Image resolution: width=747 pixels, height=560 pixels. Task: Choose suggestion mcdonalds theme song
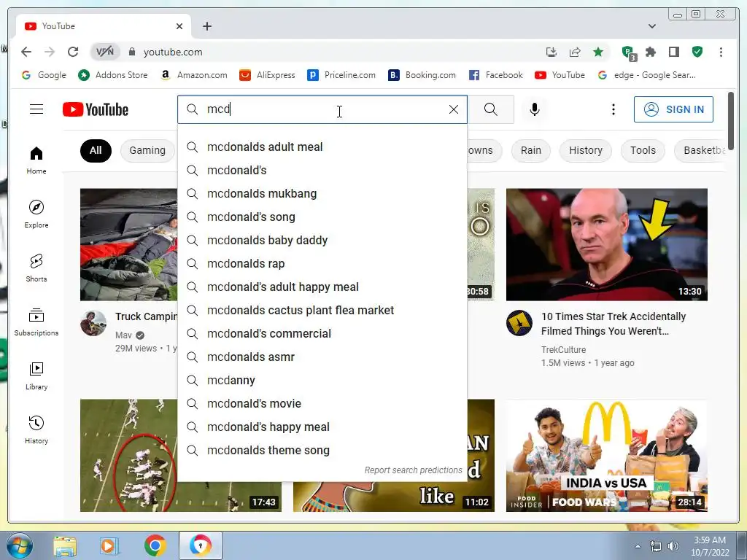[322, 450]
